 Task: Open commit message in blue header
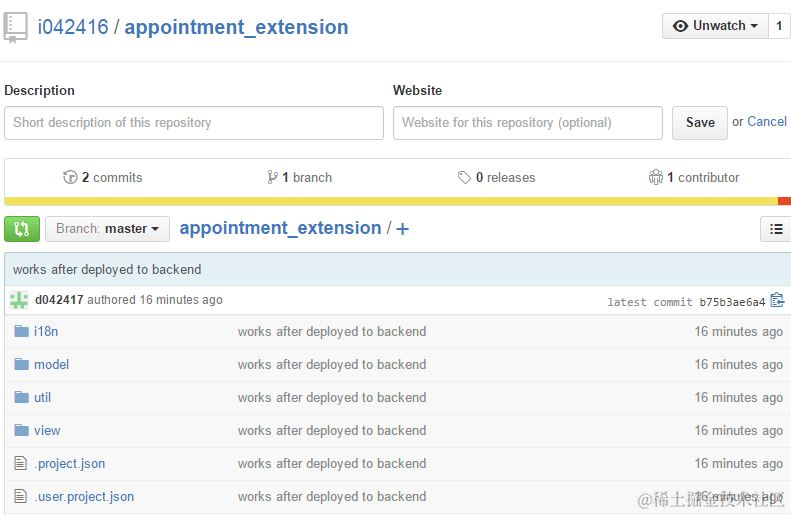click(x=107, y=269)
